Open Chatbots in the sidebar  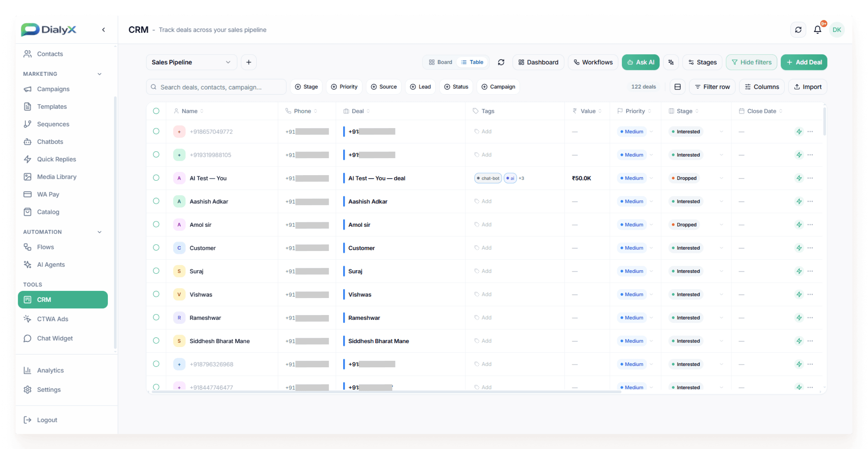[x=50, y=142]
